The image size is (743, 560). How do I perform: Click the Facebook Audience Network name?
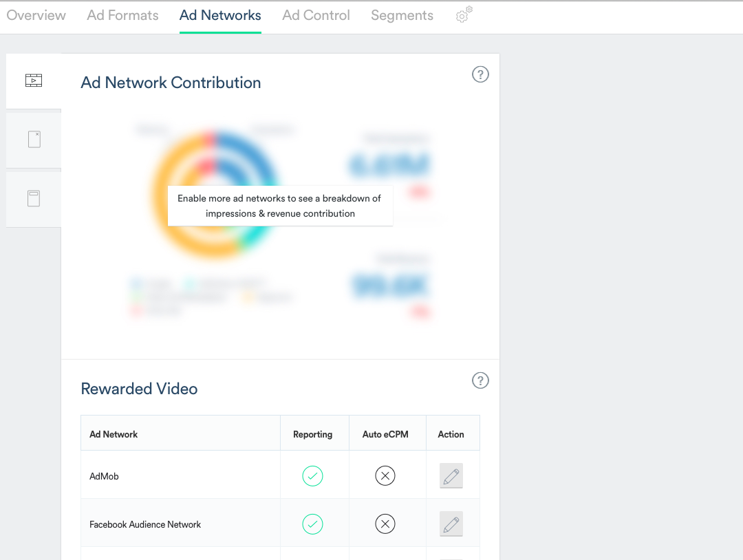tap(145, 524)
